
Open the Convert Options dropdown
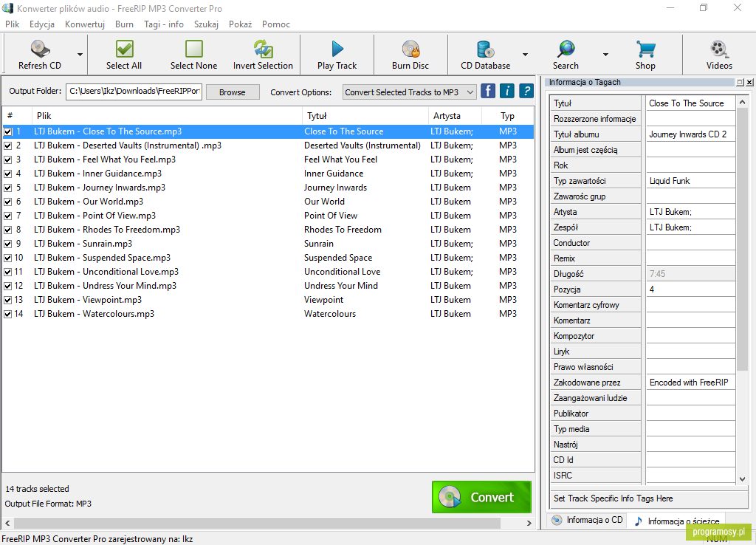(x=410, y=92)
